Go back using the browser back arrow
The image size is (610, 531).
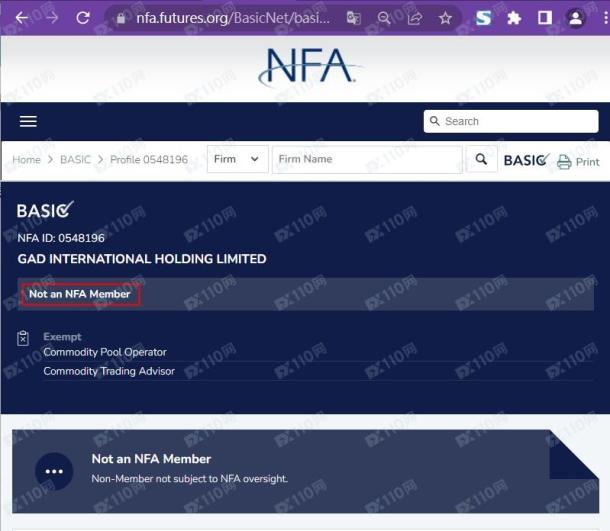(21, 18)
